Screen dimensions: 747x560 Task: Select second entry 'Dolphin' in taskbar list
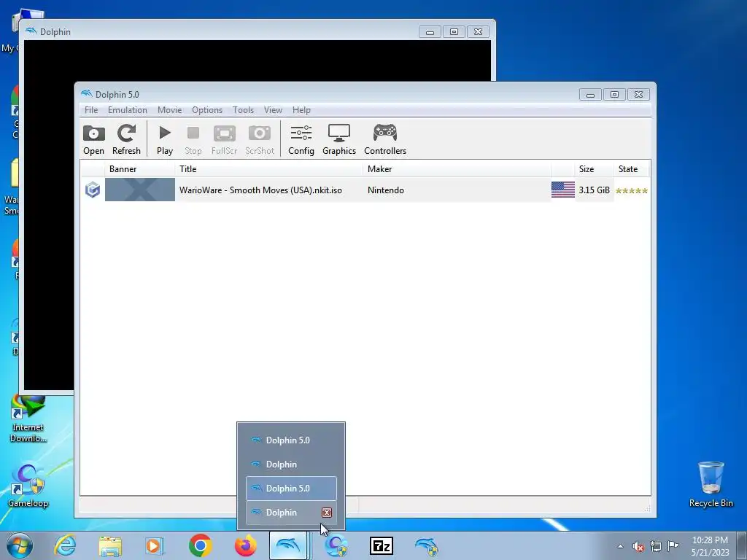(291, 464)
